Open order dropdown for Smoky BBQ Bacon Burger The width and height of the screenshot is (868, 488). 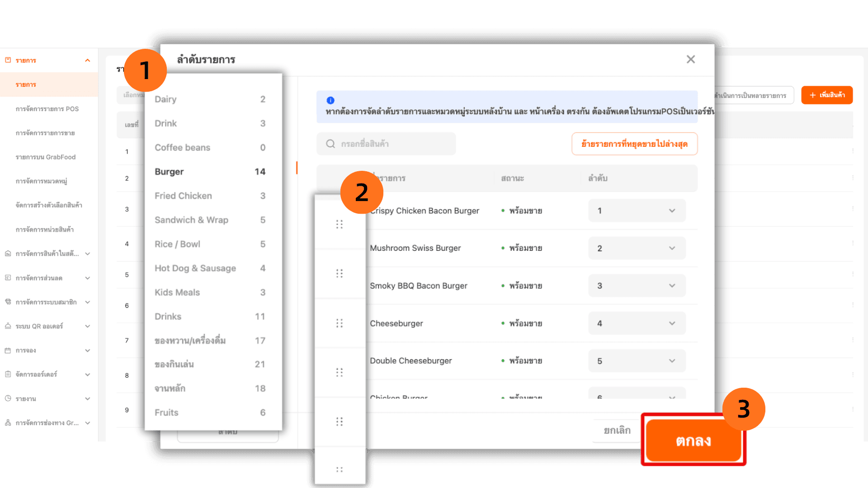click(637, 286)
